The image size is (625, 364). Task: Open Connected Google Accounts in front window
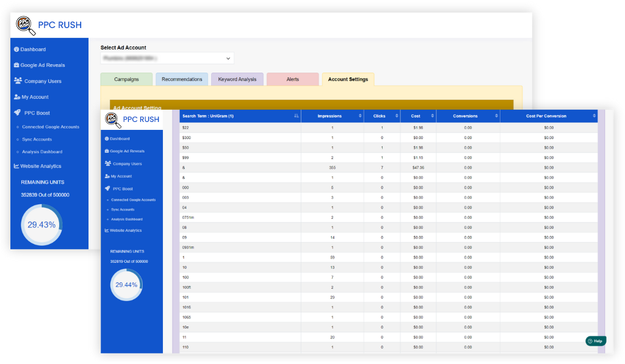pyautogui.click(x=133, y=200)
